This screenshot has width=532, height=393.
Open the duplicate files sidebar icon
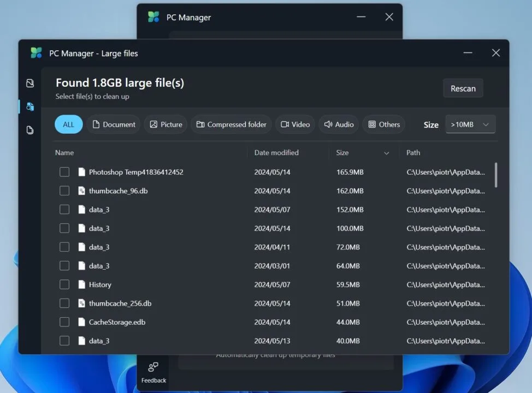pos(30,130)
